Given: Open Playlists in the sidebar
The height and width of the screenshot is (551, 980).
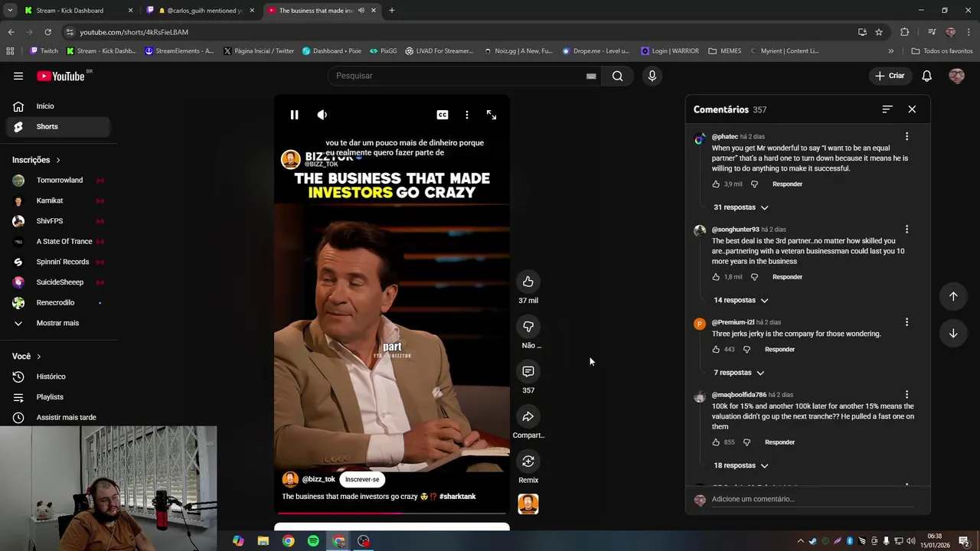Looking at the screenshot, I should (58, 397).
